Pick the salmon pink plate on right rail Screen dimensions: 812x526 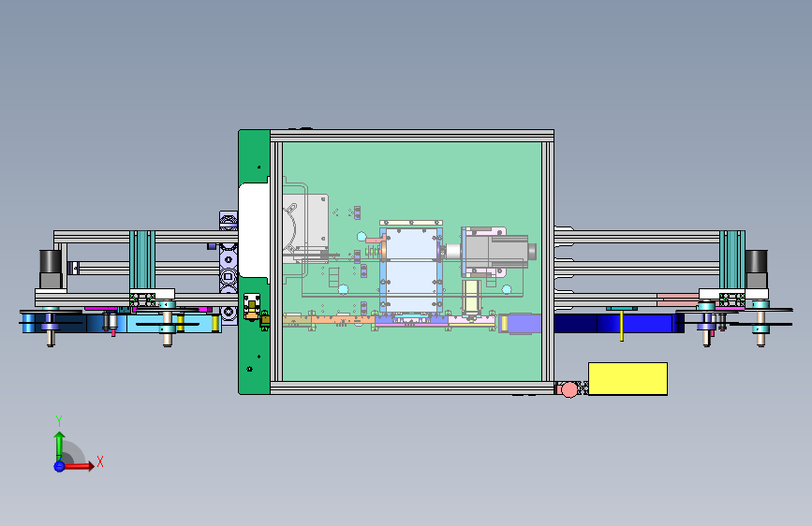678,300
